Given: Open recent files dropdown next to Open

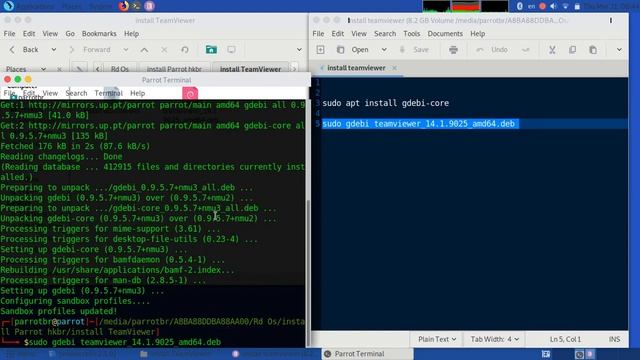Looking at the screenshot, I should (384, 49).
